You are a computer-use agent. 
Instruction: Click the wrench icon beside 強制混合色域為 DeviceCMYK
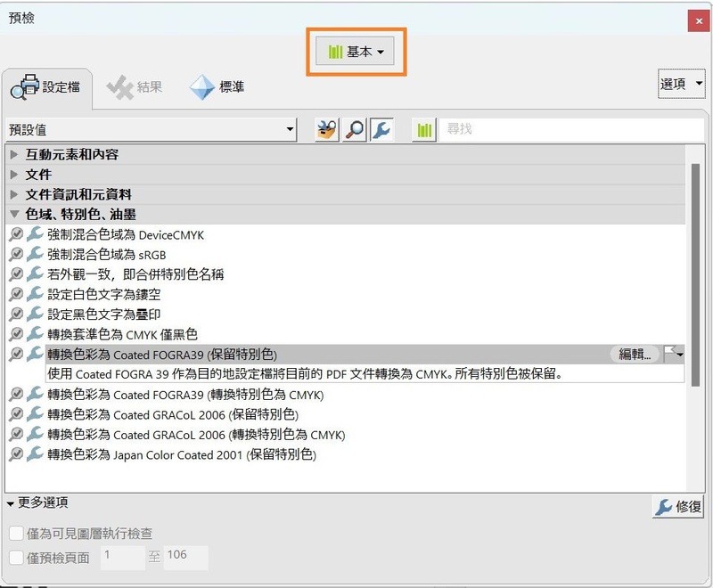point(34,234)
